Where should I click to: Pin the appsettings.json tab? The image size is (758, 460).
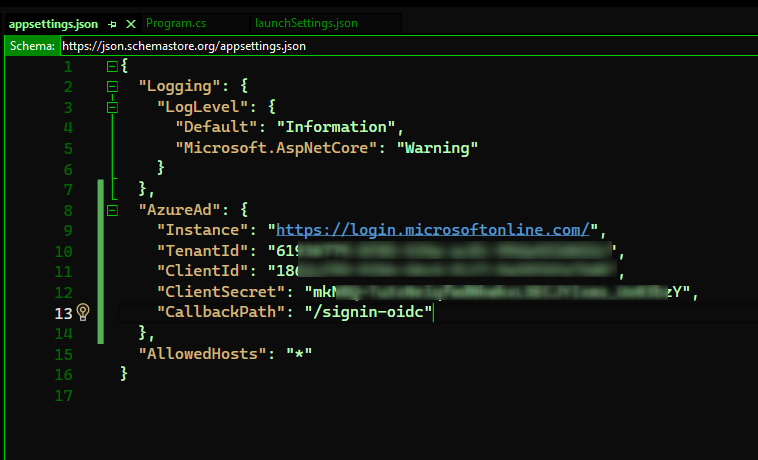pyautogui.click(x=111, y=22)
